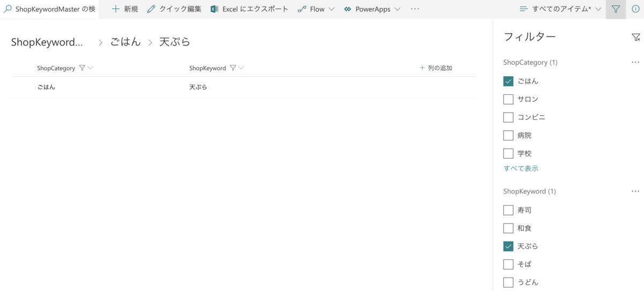Screen dimensions: 644x291
Task: Click the search magnifier icon
Action: pos(8,9)
